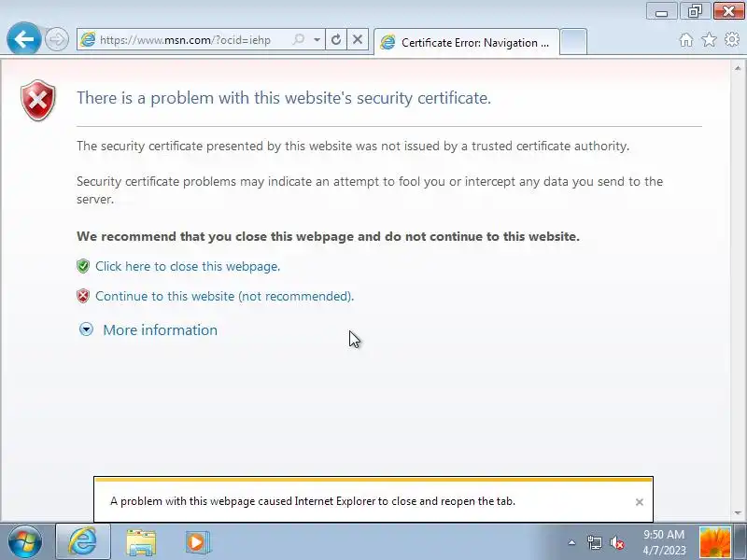Go back using the blue Back arrow

24,38
